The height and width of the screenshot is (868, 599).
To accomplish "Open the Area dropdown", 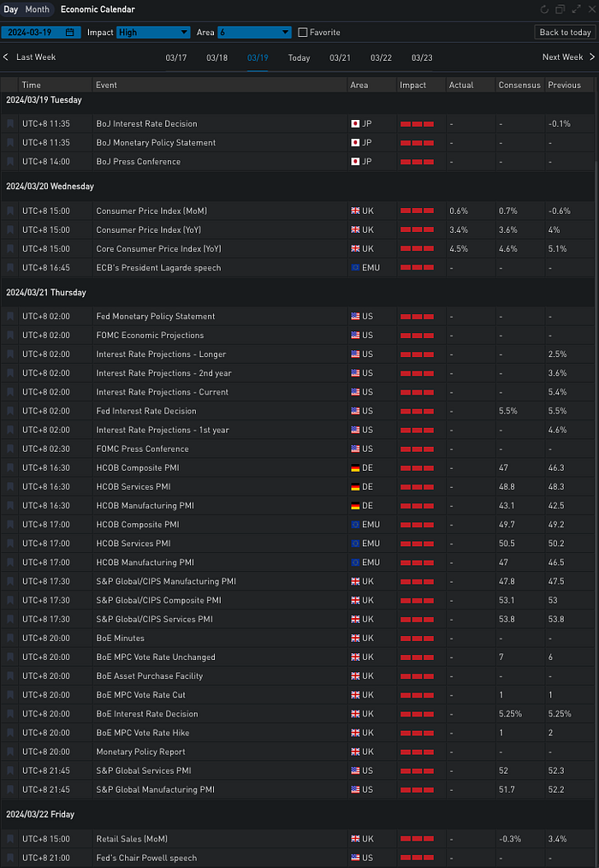I will [x=254, y=33].
